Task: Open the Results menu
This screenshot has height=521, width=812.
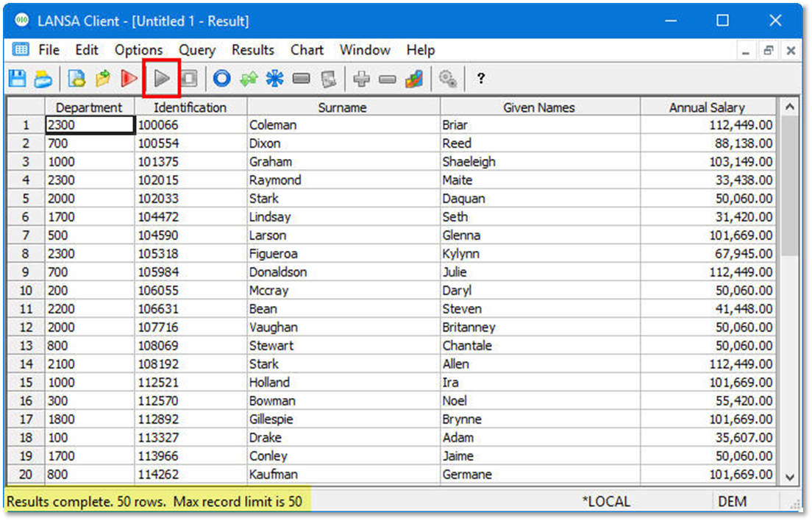Action: [x=253, y=50]
